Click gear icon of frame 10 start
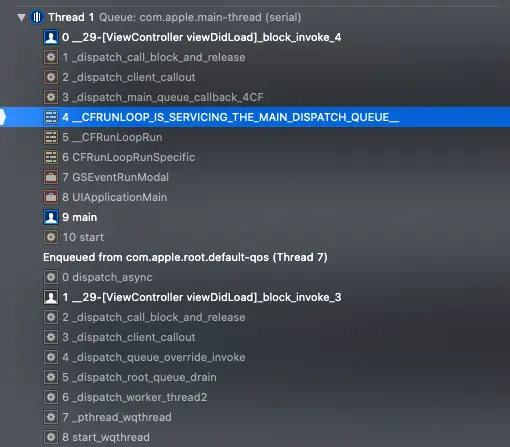Viewport: 510px width, 447px height. click(x=51, y=237)
